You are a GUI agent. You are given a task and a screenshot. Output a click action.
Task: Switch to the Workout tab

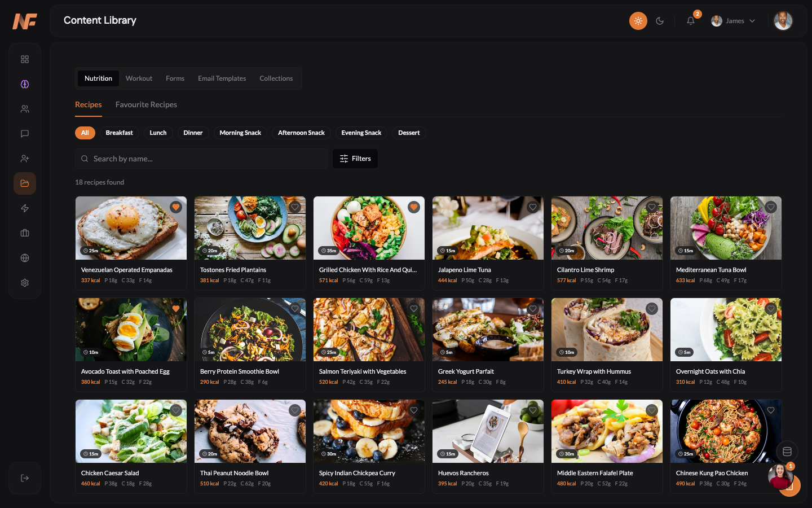pos(139,78)
